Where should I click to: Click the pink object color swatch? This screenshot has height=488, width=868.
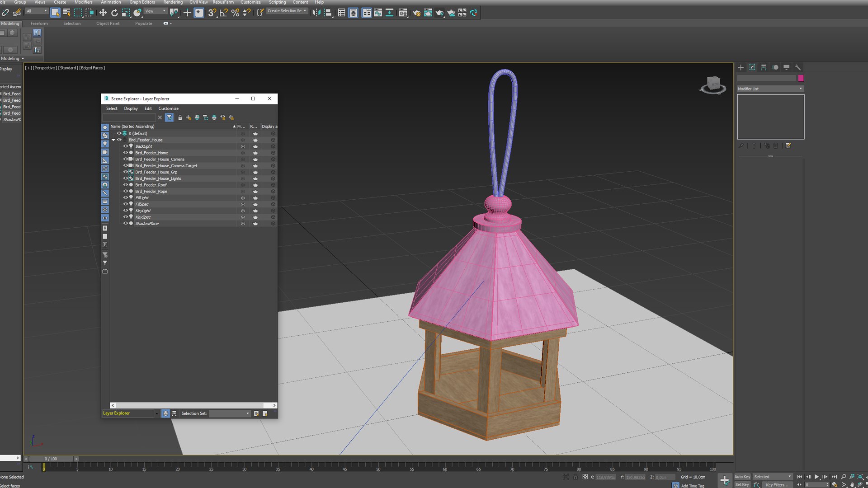(x=801, y=78)
